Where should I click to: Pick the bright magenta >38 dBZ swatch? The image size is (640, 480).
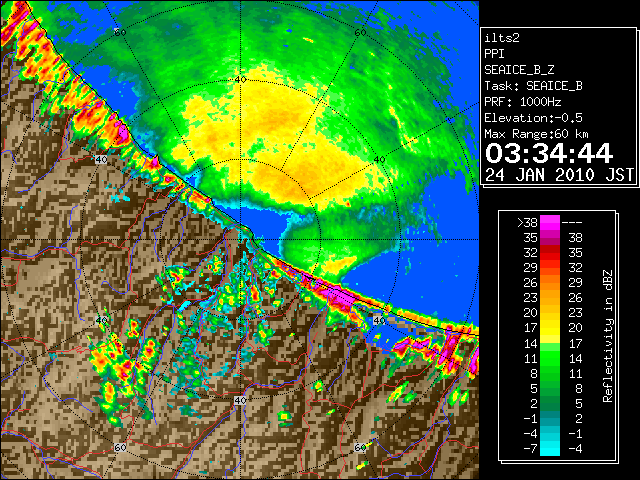tap(550, 222)
